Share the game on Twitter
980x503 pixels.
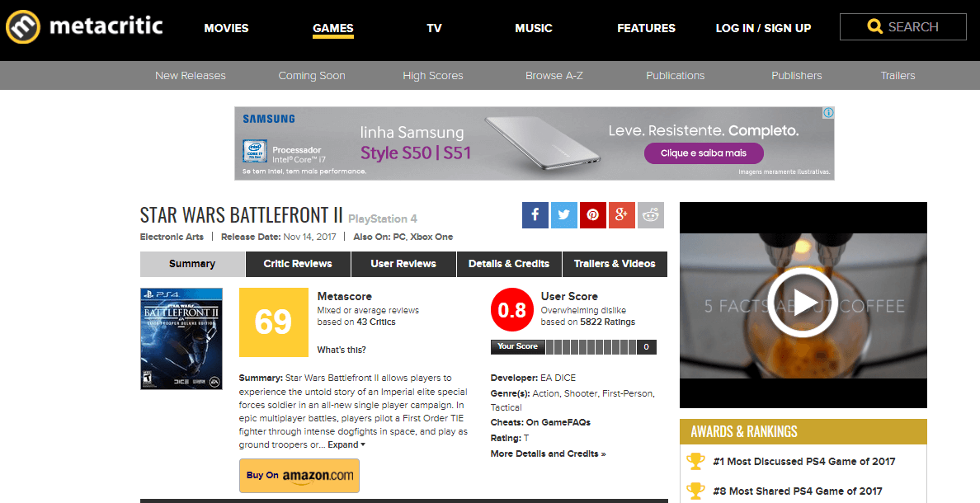pyautogui.click(x=563, y=215)
